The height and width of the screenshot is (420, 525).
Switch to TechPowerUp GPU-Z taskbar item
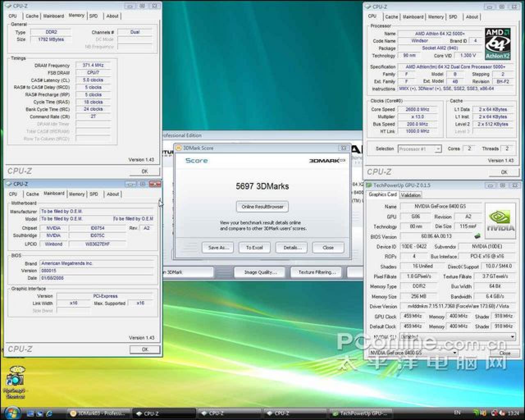click(361, 413)
